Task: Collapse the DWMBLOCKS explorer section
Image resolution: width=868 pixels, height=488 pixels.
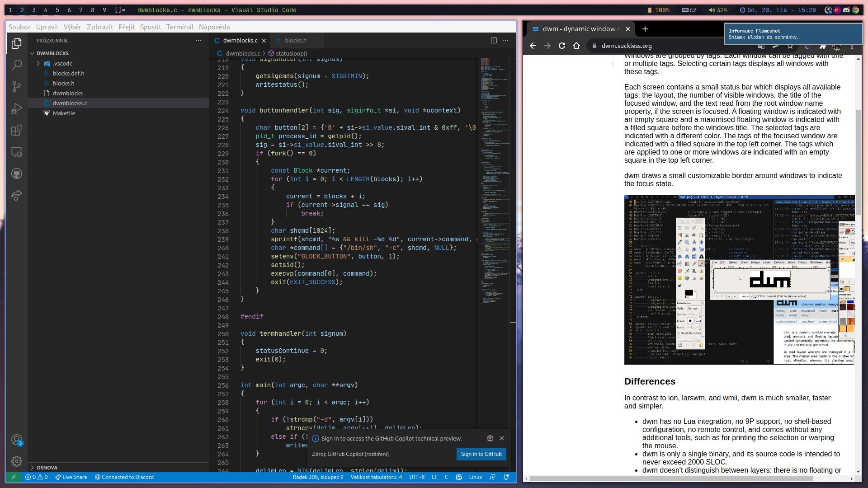Action: pyautogui.click(x=52, y=53)
